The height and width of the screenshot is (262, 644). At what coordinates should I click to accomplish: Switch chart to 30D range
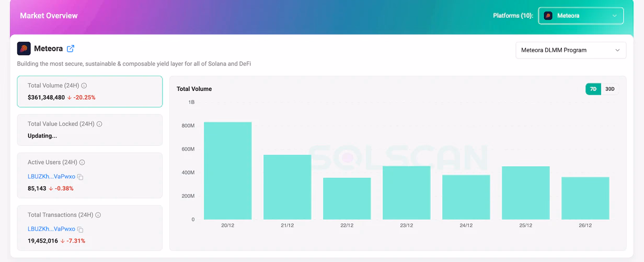pyautogui.click(x=609, y=89)
